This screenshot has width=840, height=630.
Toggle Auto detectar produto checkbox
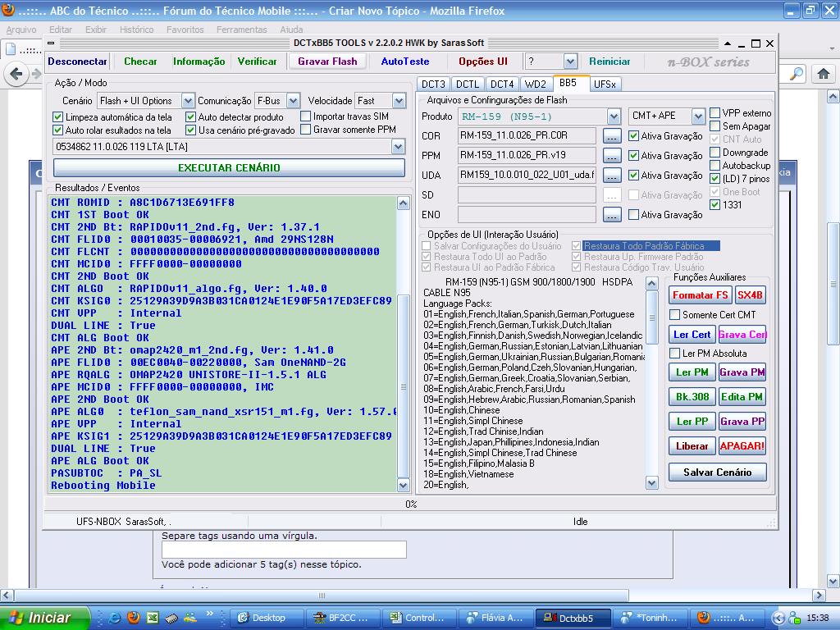190,116
